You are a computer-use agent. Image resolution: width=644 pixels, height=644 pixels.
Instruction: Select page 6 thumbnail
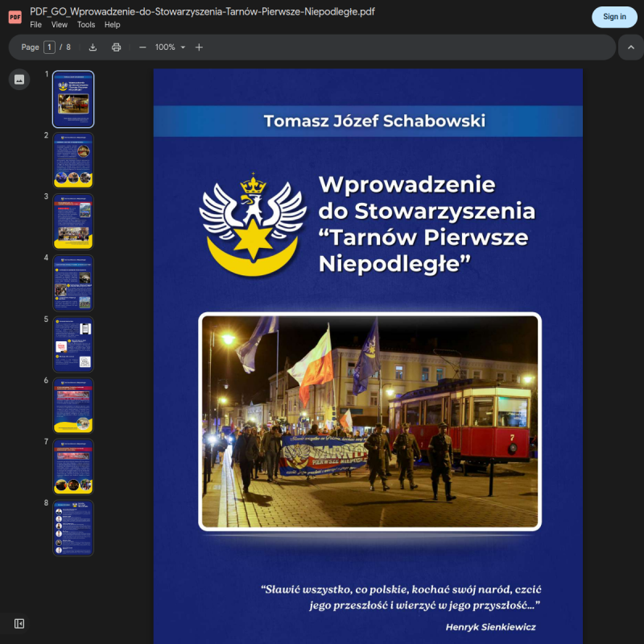click(73, 406)
